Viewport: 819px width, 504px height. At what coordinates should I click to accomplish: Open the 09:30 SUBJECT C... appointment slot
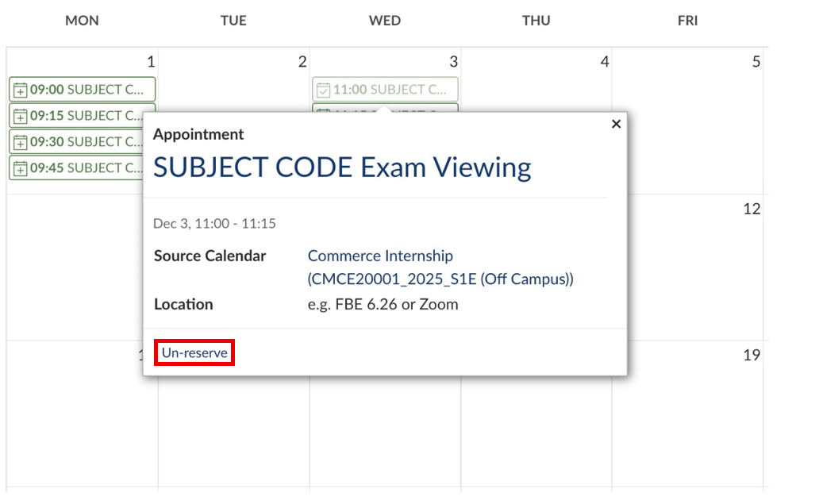[x=76, y=141]
